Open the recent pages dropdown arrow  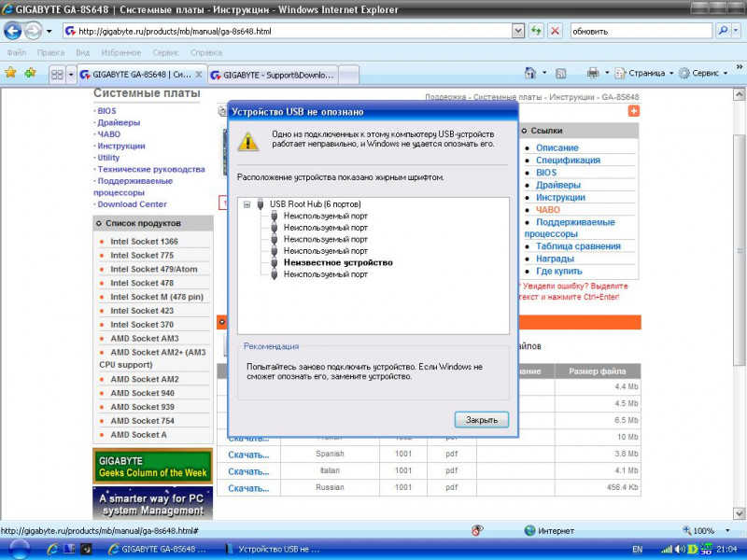click(49, 32)
